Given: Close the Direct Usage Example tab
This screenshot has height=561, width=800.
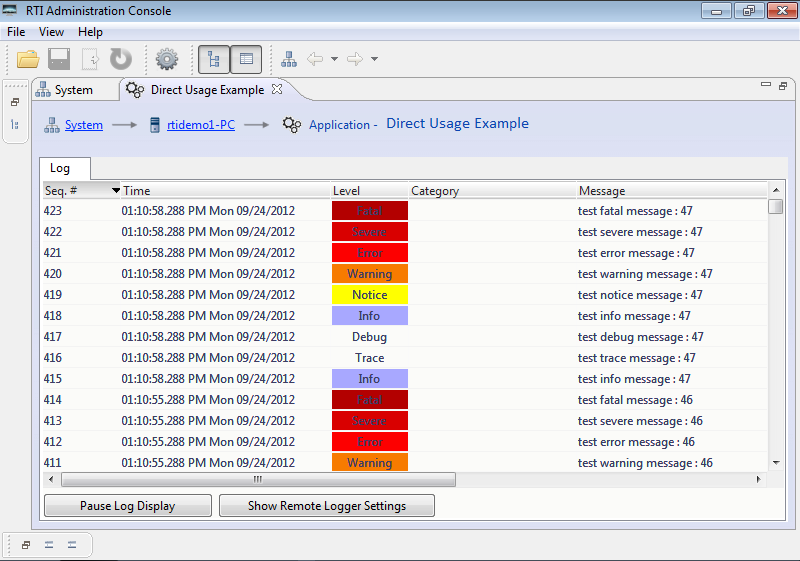Looking at the screenshot, I should 277,89.
